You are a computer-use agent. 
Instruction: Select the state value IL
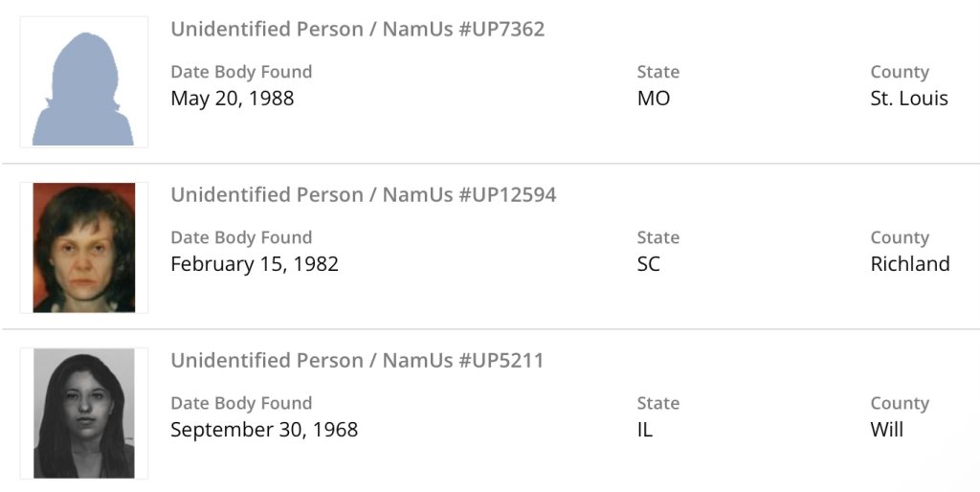tap(645, 429)
